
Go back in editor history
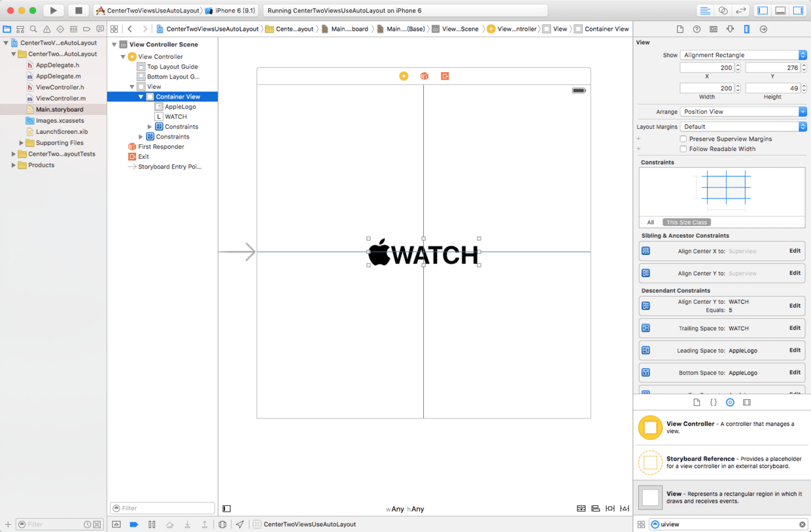point(130,29)
